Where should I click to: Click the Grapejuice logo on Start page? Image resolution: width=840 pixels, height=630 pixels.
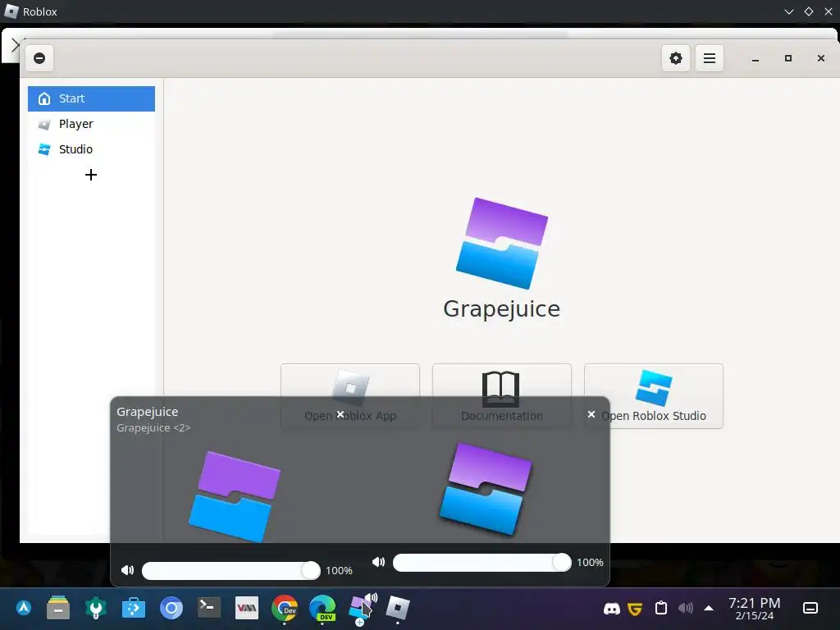pos(502,243)
